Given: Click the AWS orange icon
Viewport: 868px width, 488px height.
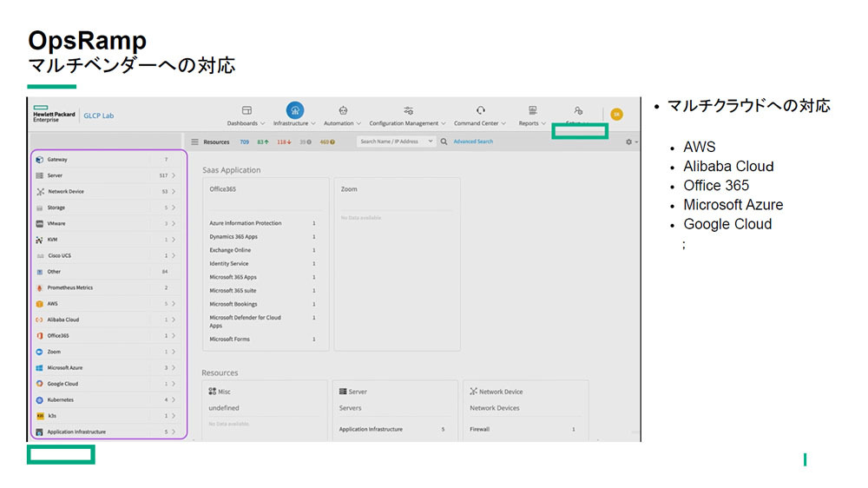Looking at the screenshot, I should [39, 304].
